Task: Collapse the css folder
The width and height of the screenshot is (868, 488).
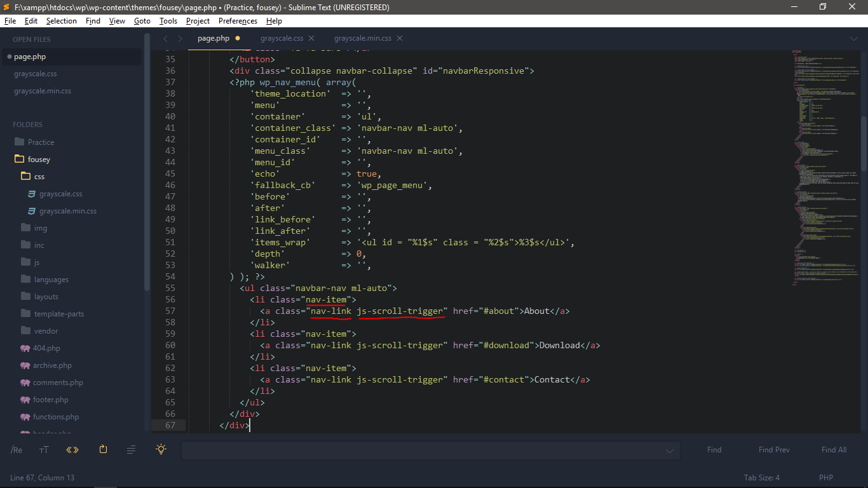Action: coord(26,176)
